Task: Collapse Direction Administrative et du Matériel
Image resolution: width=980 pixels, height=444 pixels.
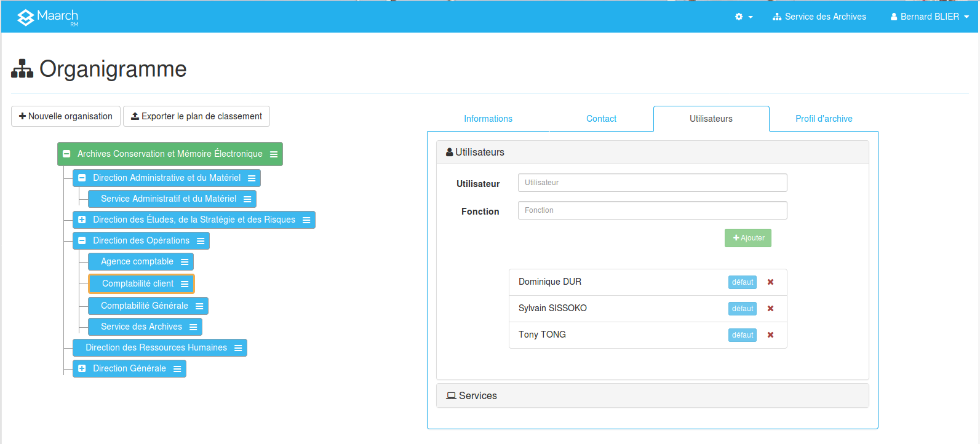Action: coord(82,178)
